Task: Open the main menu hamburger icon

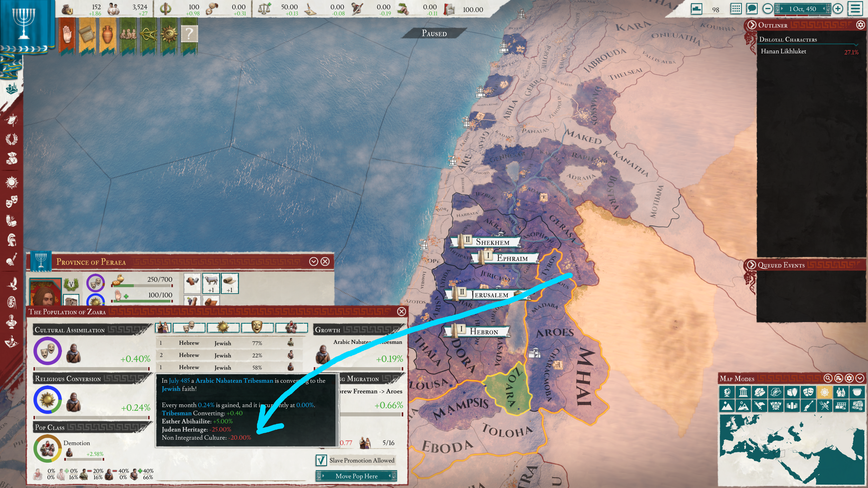Action: 856,9
